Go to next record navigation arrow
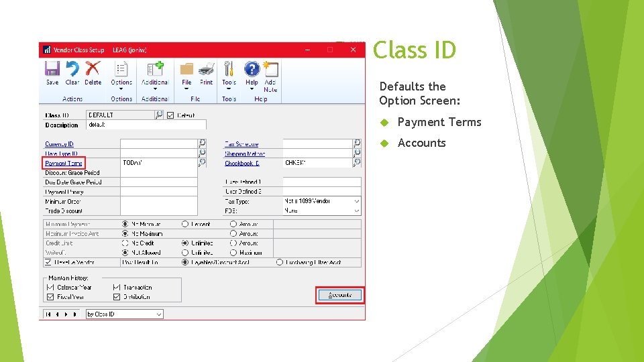Viewport: 644px width, 362px height. tap(66, 314)
